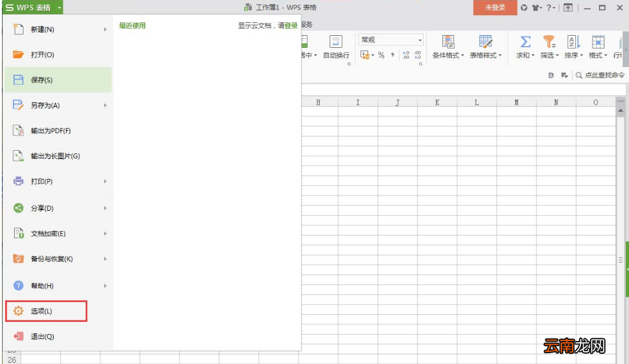Screen dimensions: 629x364
Task: Select column K header
Action: click(437, 103)
